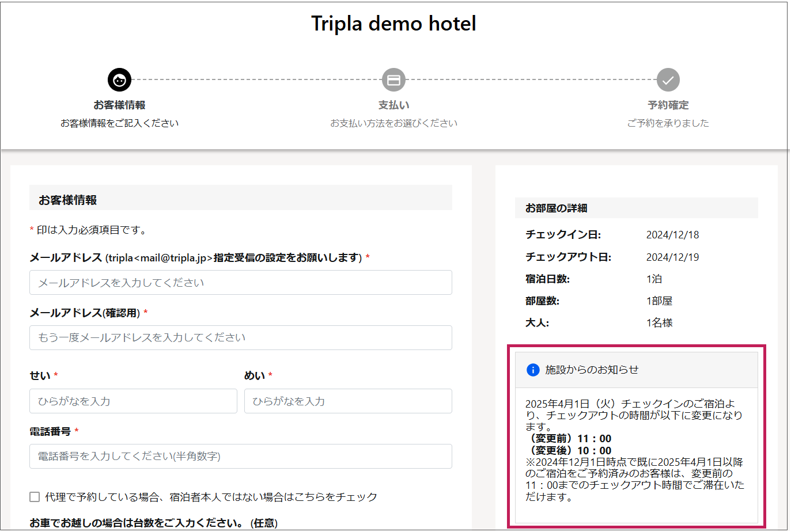Focus the メールアドレス(確認用) input field
Screen dimensions: 791x532
241,337
